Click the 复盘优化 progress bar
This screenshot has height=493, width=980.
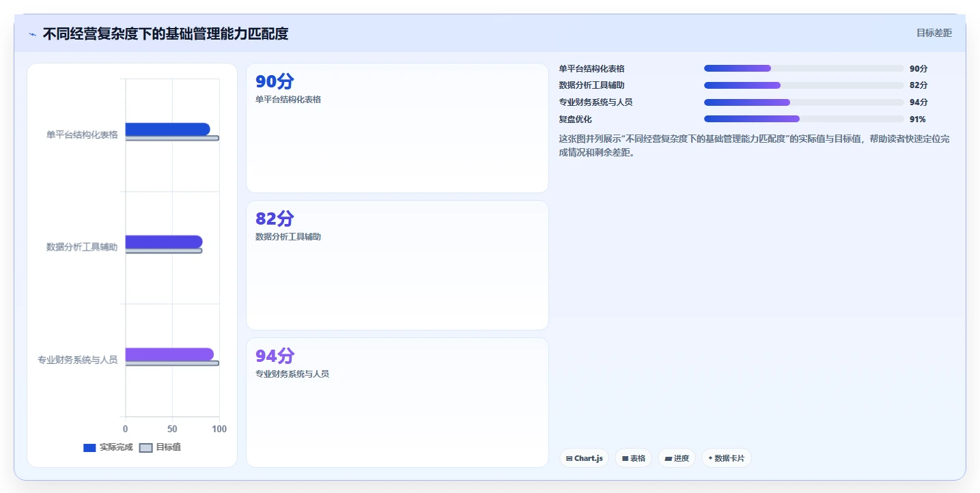tap(804, 119)
